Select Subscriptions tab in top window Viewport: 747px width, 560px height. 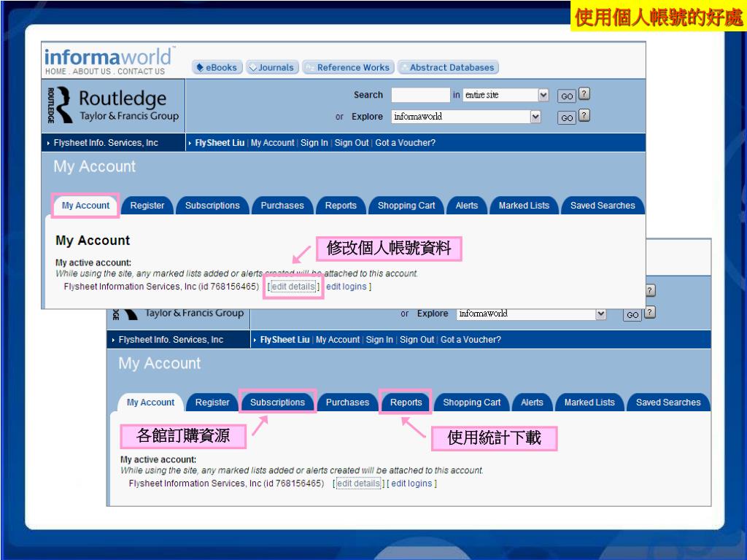212,206
